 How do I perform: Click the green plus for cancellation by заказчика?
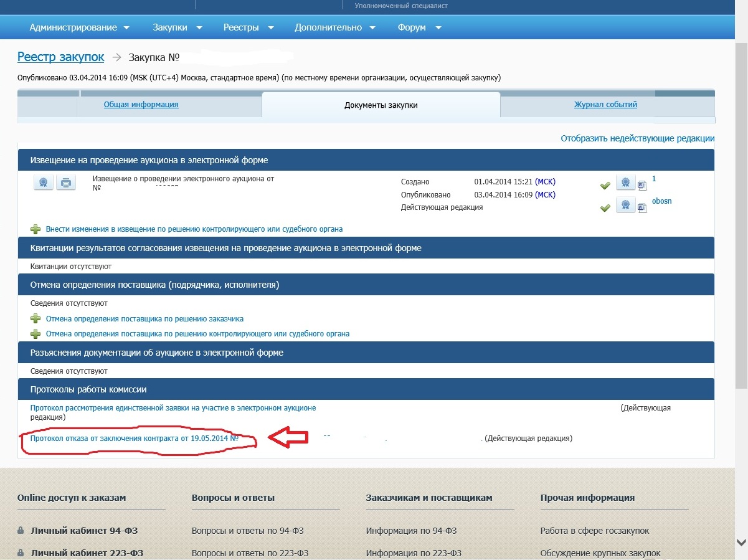click(x=36, y=319)
